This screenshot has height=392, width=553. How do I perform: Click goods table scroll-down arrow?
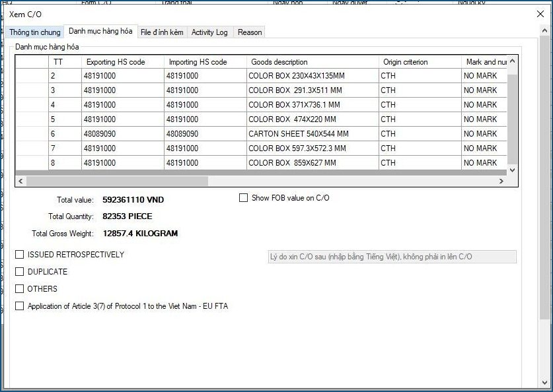coord(513,170)
